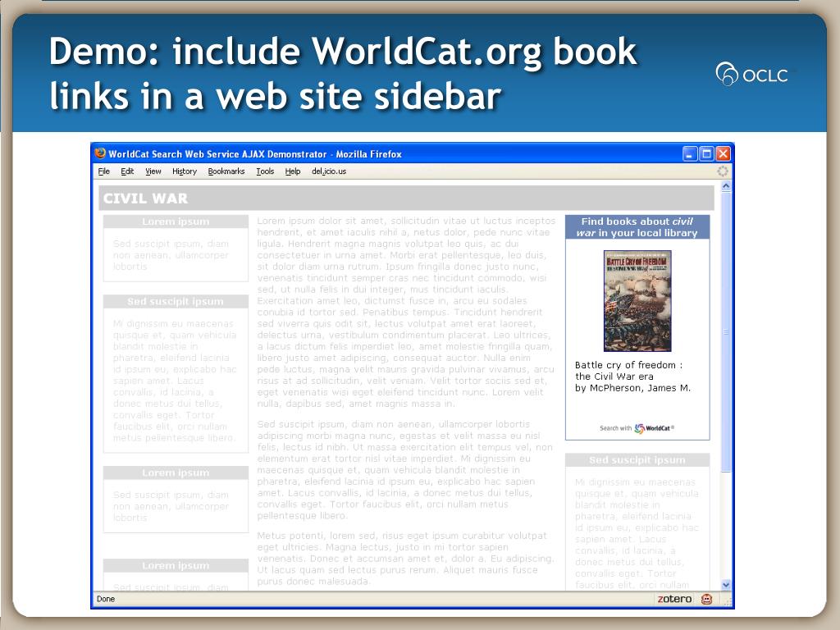Click 'Find books about civil war' header

click(x=637, y=227)
